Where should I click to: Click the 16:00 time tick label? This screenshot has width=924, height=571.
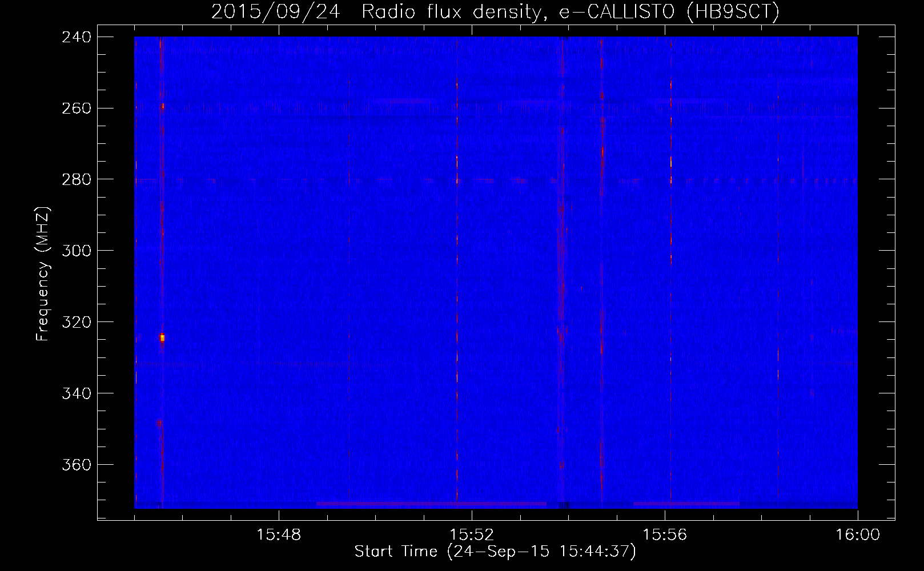point(858,535)
